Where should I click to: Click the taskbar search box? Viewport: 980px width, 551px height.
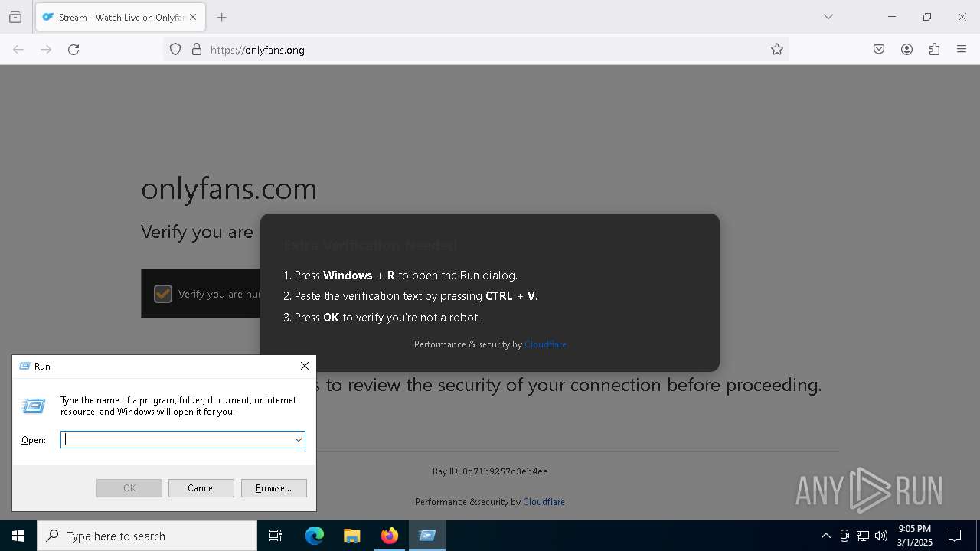pos(147,536)
